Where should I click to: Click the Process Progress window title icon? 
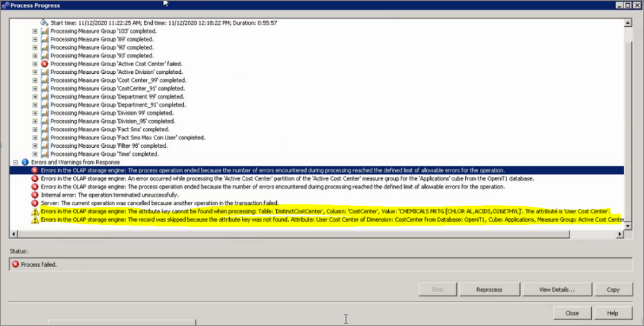(5, 5)
